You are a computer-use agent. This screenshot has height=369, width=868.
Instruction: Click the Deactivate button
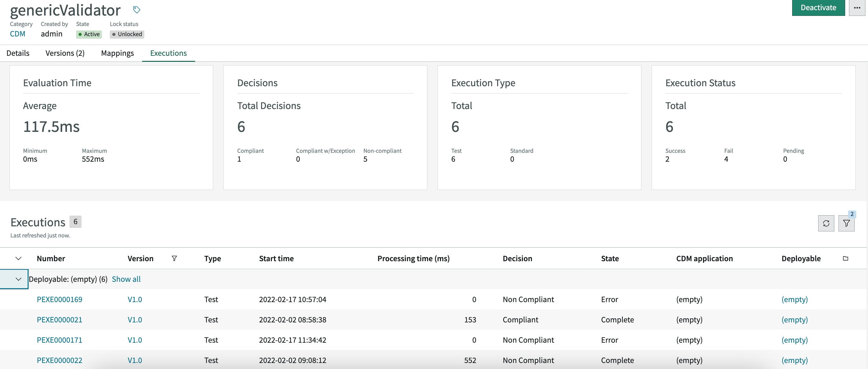(x=818, y=8)
